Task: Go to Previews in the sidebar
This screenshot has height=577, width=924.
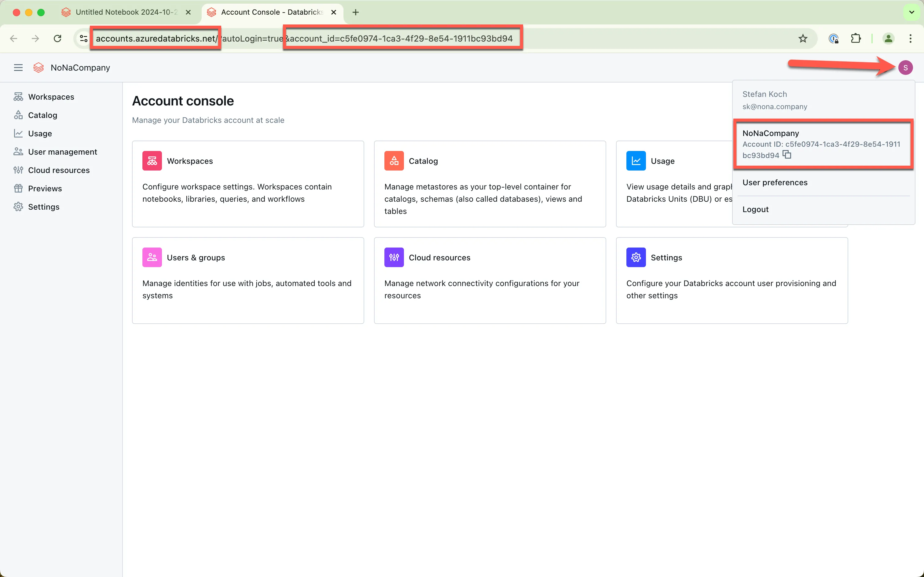Action: coord(45,189)
